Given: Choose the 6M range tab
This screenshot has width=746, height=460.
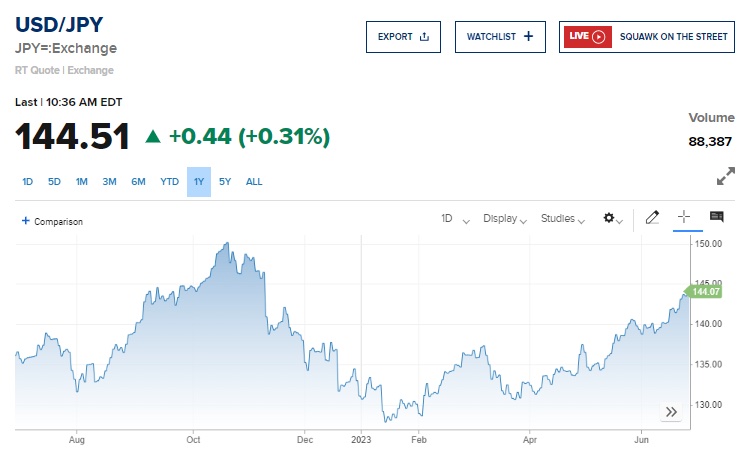Looking at the screenshot, I should coord(138,182).
